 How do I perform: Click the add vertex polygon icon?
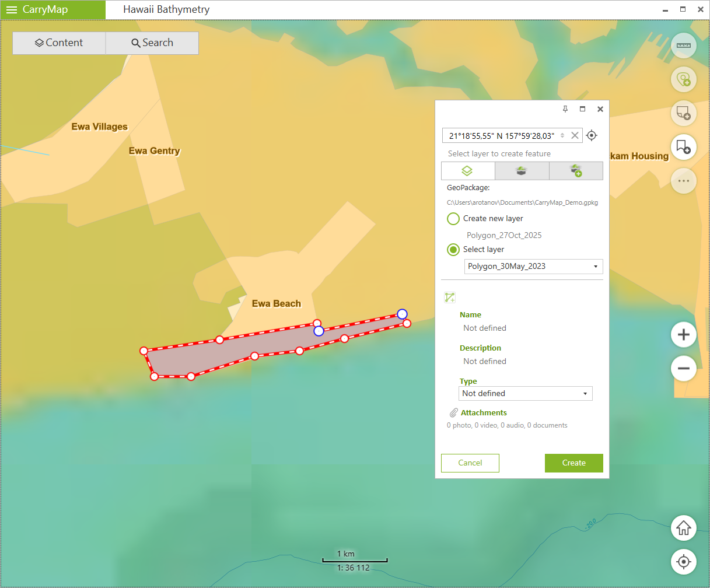[x=449, y=297]
